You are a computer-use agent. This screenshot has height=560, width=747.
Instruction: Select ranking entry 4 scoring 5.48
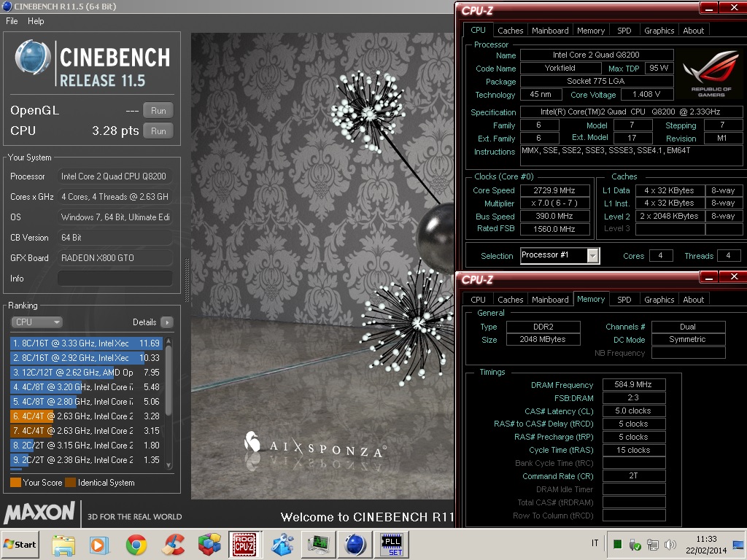pyautogui.click(x=86, y=387)
